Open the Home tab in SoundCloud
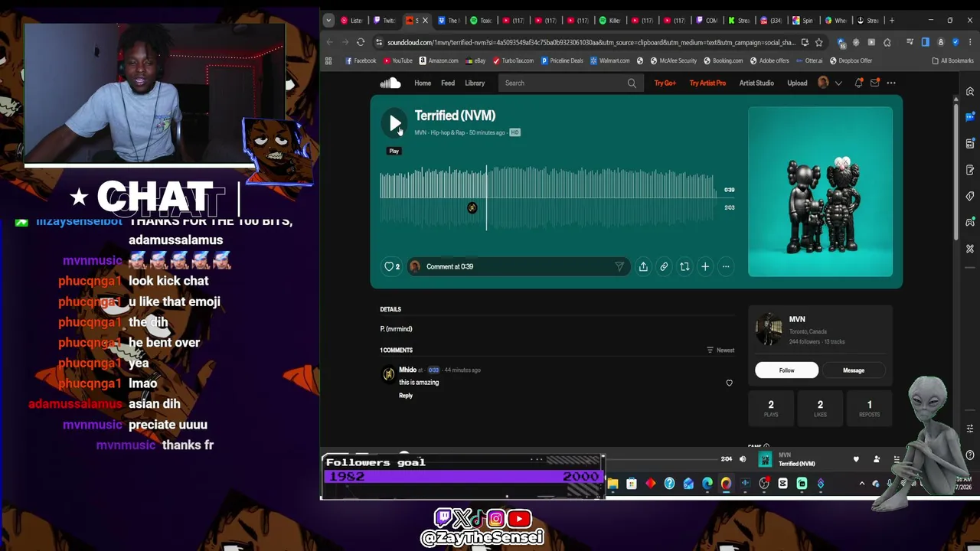The width and height of the screenshot is (980, 551). (423, 83)
